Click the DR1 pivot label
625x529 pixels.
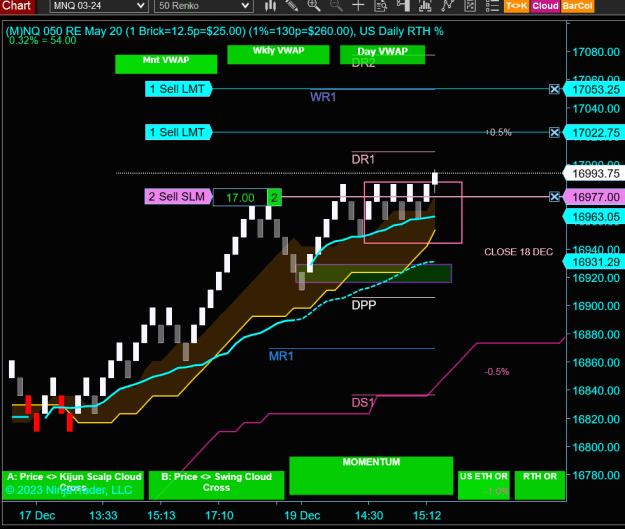pyautogui.click(x=363, y=159)
